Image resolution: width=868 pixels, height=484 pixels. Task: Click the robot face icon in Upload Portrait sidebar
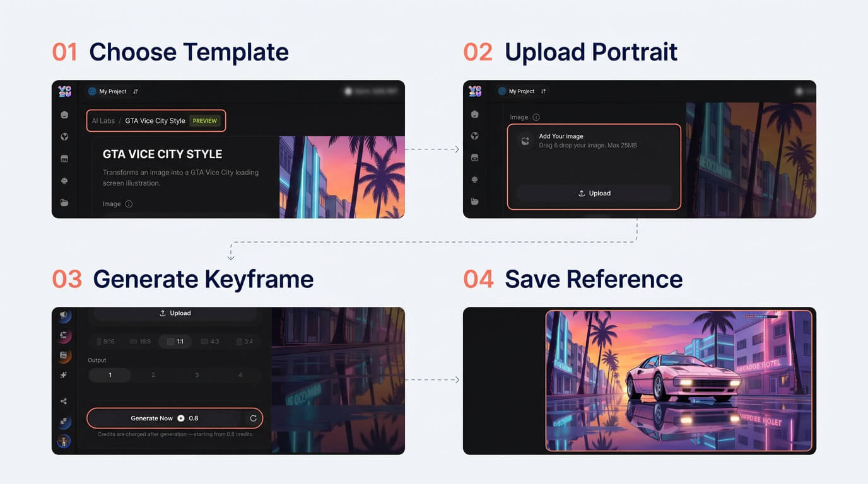(x=475, y=180)
